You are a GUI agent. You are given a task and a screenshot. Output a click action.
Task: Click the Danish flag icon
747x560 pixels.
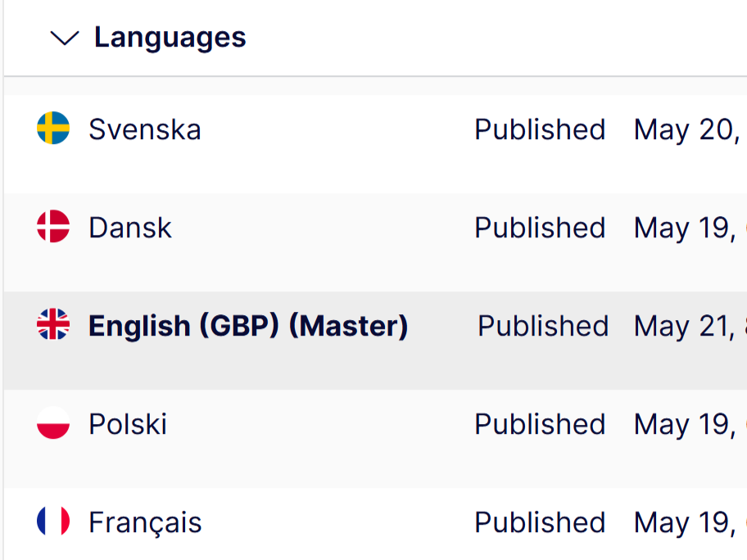click(53, 226)
